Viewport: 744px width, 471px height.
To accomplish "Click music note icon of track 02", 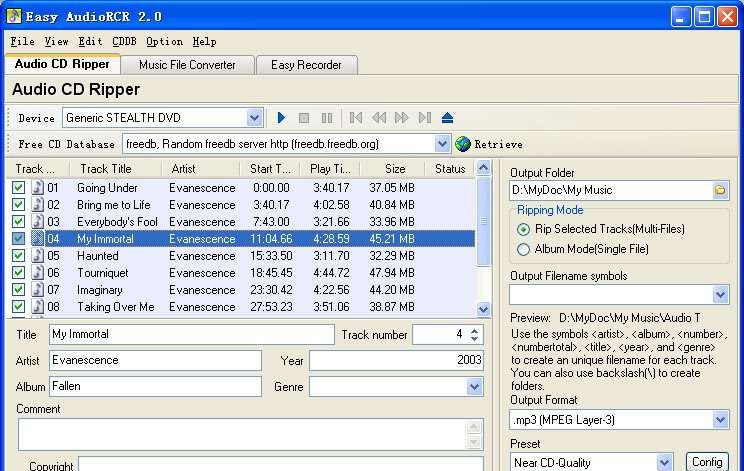I will click(37, 204).
